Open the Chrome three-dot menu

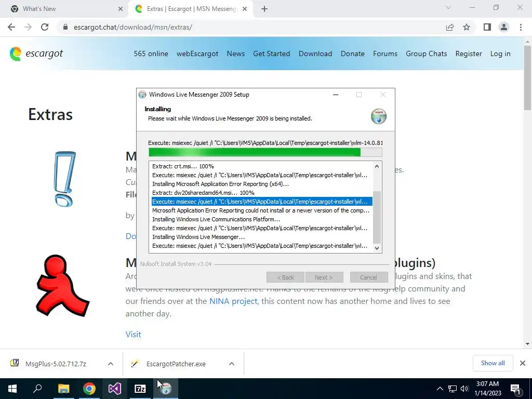tap(521, 27)
